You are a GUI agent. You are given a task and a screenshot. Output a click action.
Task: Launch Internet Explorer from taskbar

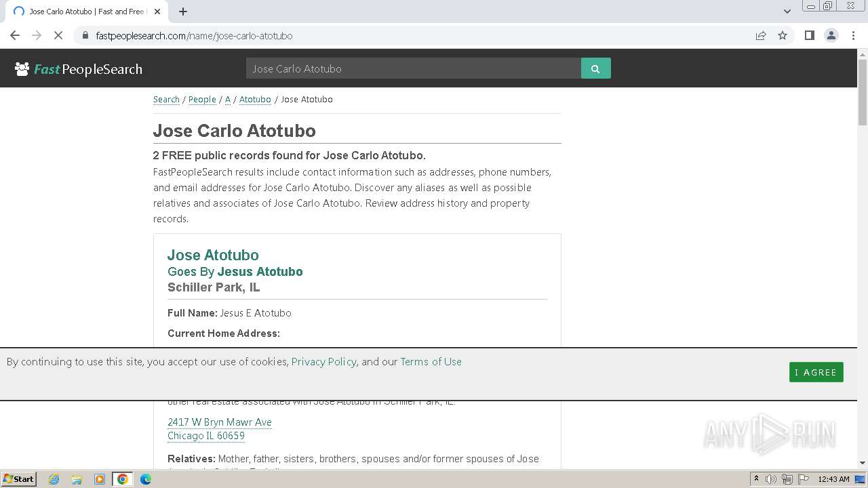(54, 479)
